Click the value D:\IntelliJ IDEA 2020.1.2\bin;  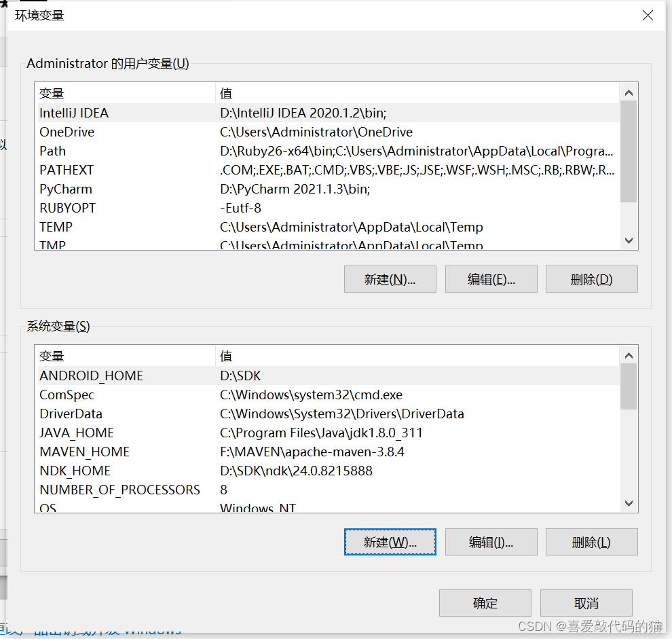click(x=303, y=113)
